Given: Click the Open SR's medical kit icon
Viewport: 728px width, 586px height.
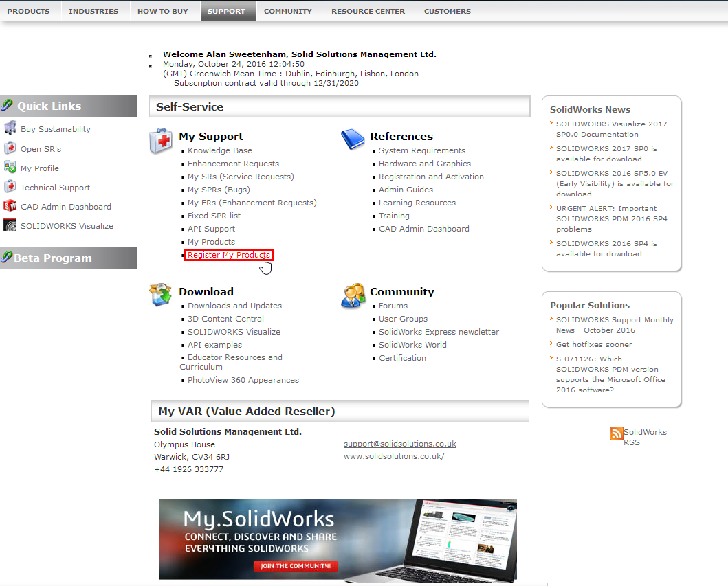Looking at the screenshot, I should click(10, 148).
